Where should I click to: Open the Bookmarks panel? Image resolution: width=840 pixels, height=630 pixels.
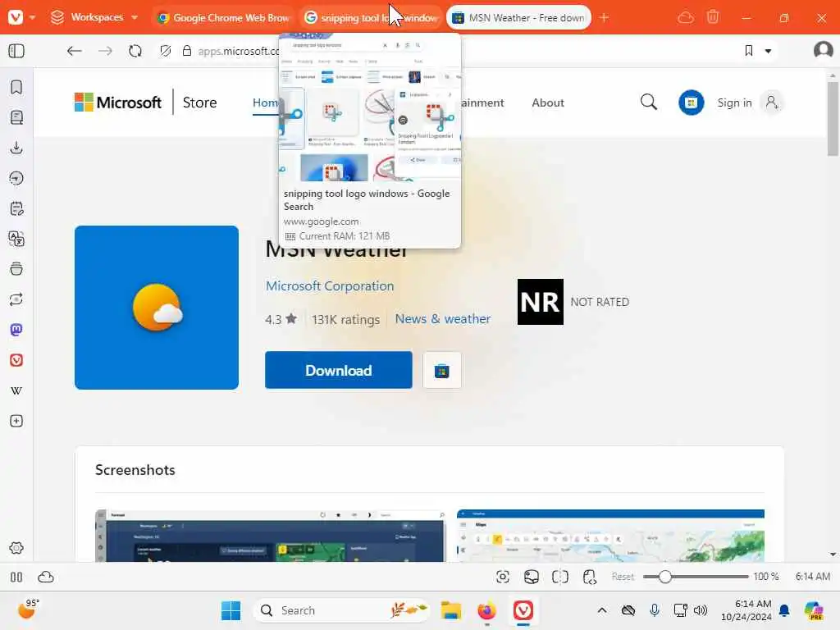coord(16,87)
